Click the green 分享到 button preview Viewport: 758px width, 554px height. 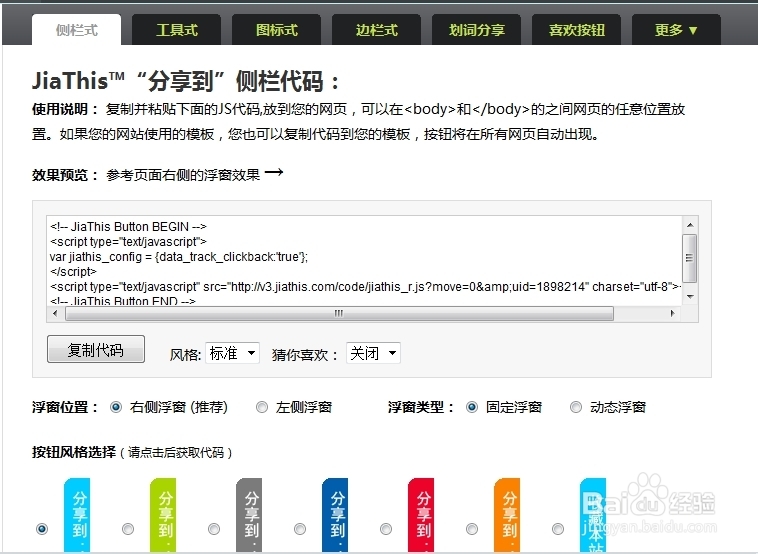[x=163, y=515]
